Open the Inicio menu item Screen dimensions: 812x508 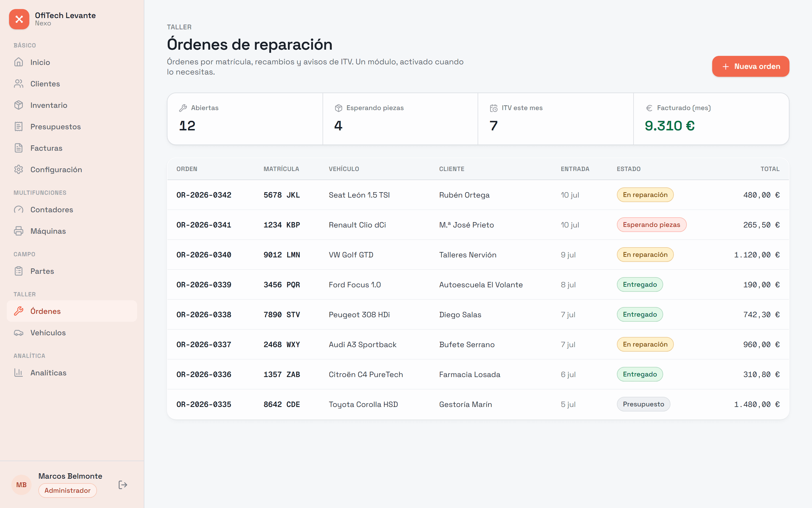[x=72, y=62]
